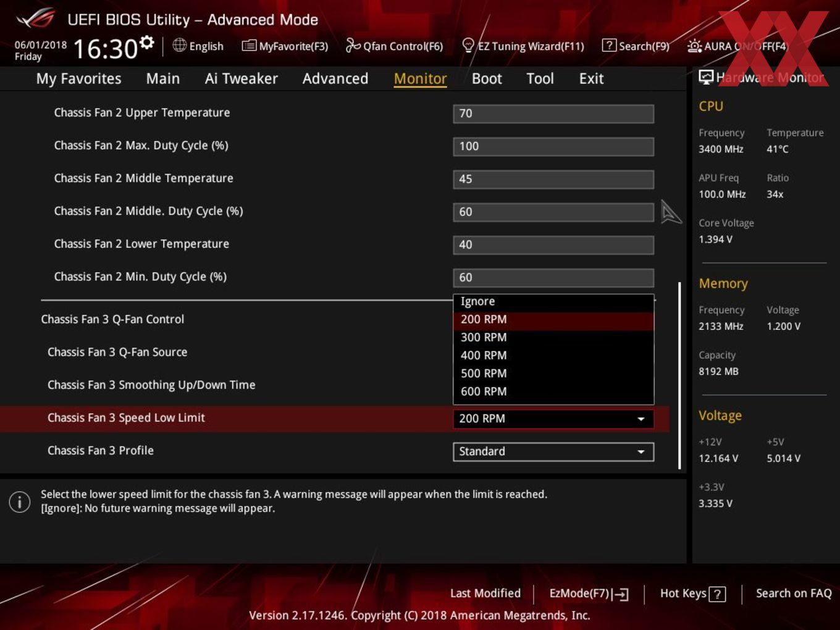Select 200 RPM in the dropdown list
840x630 pixels.
click(553, 319)
